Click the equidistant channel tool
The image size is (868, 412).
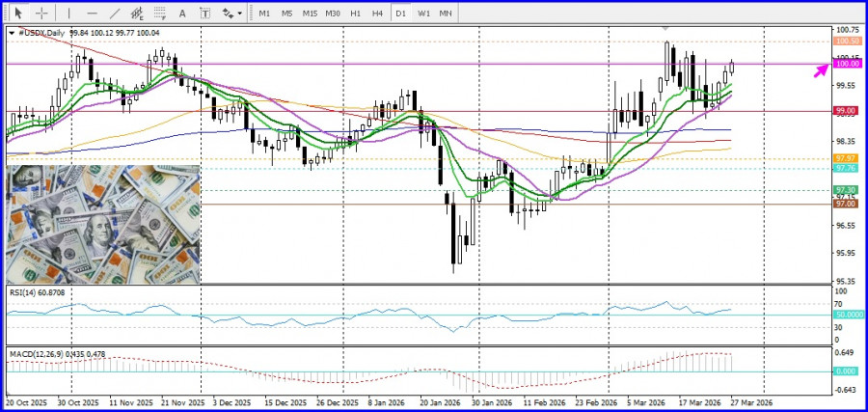[138, 14]
